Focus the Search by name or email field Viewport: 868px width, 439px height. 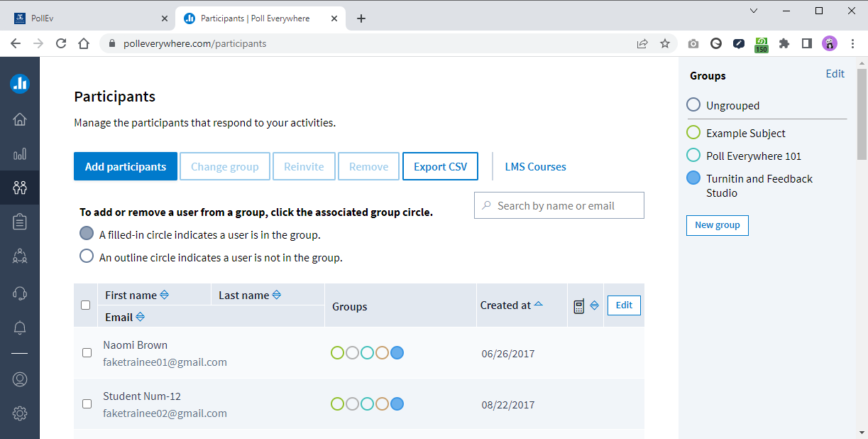point(559,205)
